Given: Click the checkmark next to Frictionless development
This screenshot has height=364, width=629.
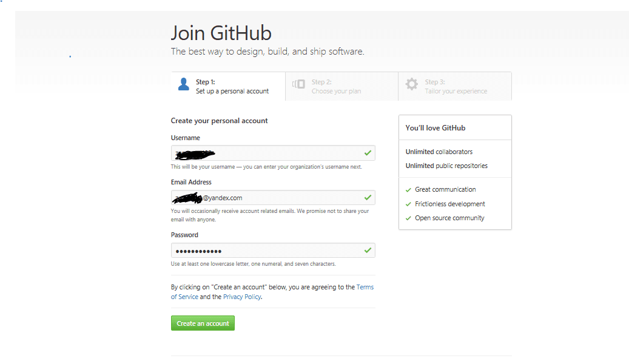Looking at the screenshot, I should click(x=408, y=204).
